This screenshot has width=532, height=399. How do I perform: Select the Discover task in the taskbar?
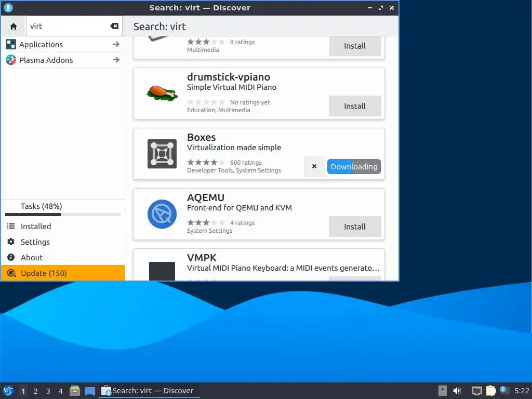pos(149,391)
